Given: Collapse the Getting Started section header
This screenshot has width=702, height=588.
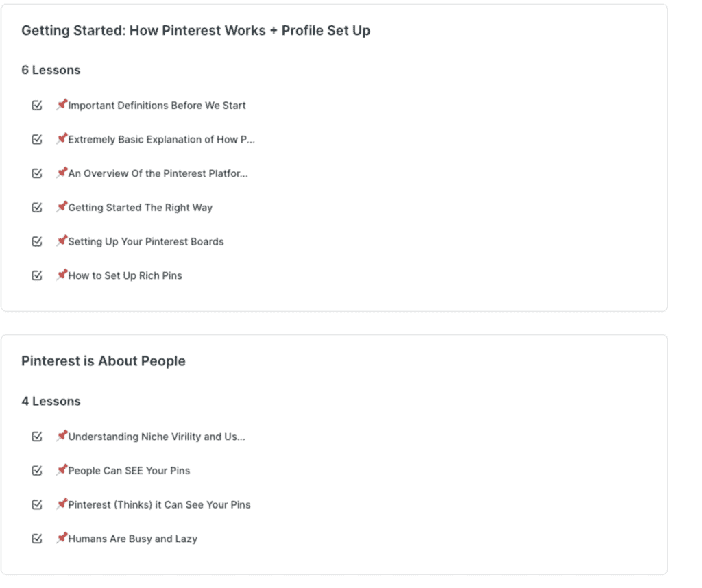Looking at the screenshot, I should click(195, 31).
